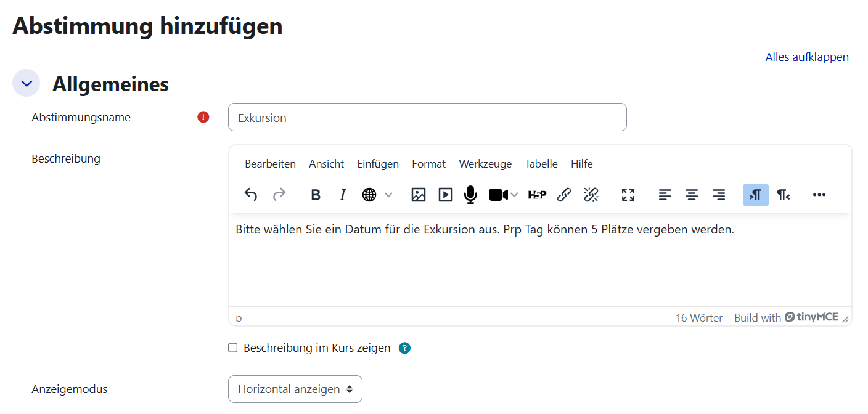
Task: Insert an image via the image icon
Action: tap(418, 195)
